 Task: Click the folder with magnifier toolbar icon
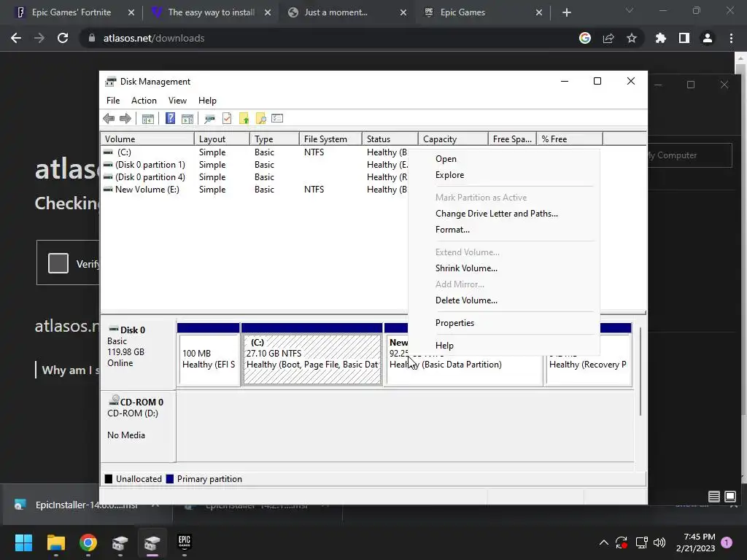[x=260, y=119]
